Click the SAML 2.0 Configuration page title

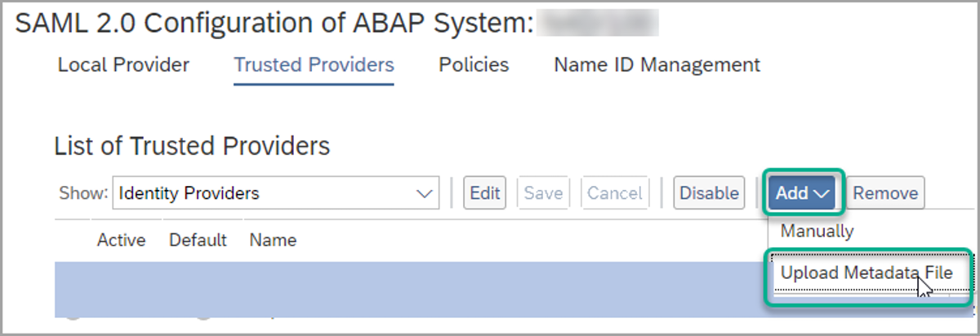coord(274,24)
